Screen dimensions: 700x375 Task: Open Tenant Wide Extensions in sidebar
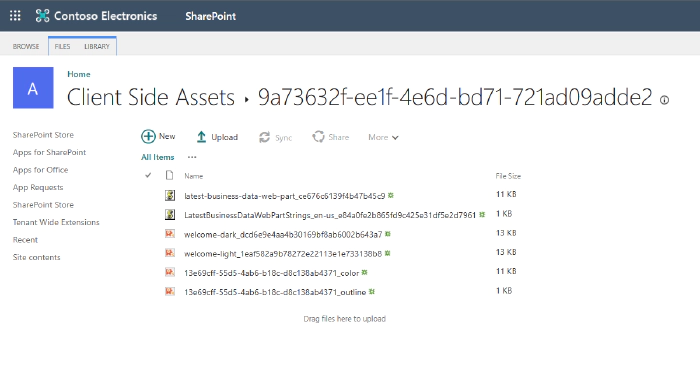pyautogui.click(x=56, y=222)
